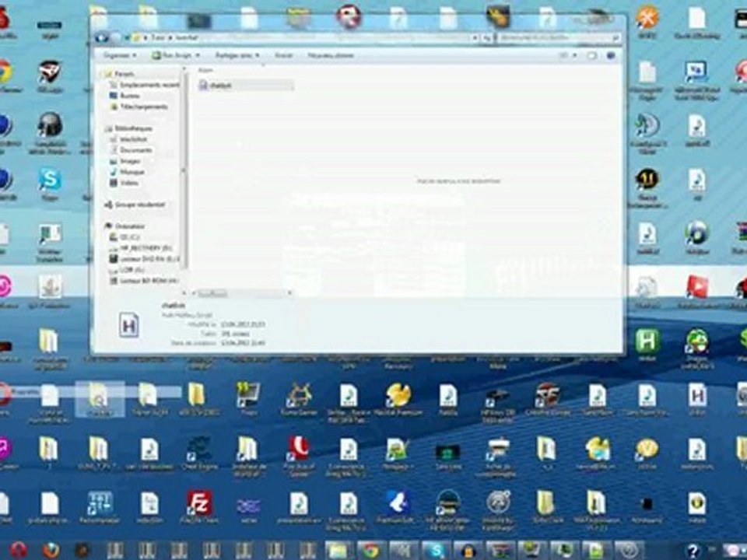
Task: Select Bibliothèques in the navigation pane
Action: [129, 128]
